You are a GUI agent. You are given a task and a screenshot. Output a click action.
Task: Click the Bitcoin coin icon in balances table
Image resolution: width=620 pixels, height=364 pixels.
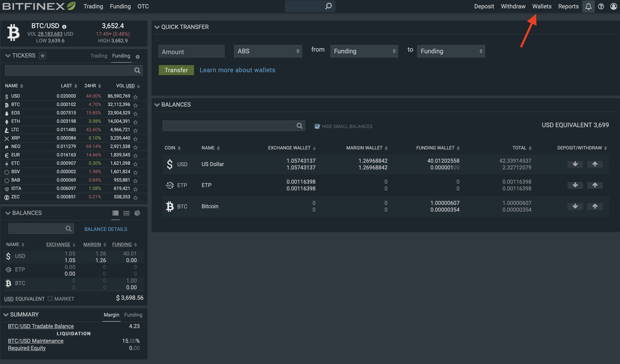[x=170, y=206]
